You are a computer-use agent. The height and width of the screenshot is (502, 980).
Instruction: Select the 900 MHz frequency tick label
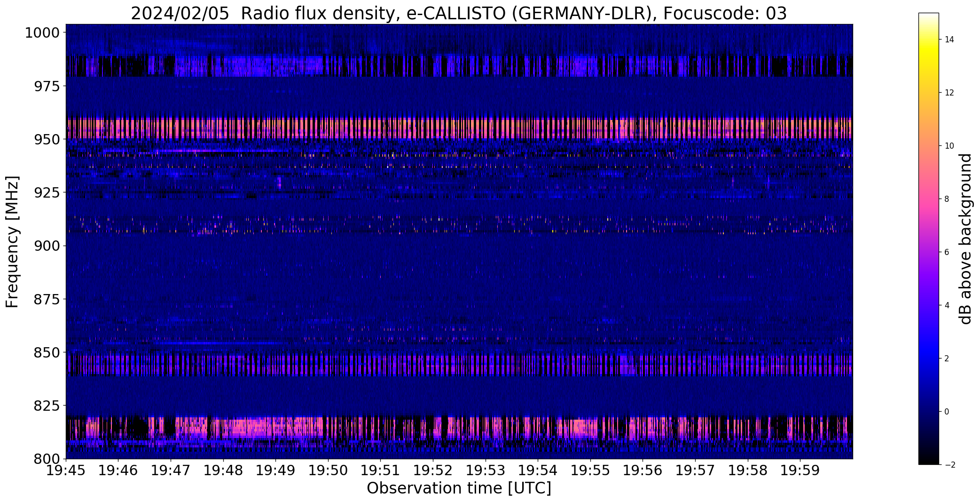click(x=47, y=246)
